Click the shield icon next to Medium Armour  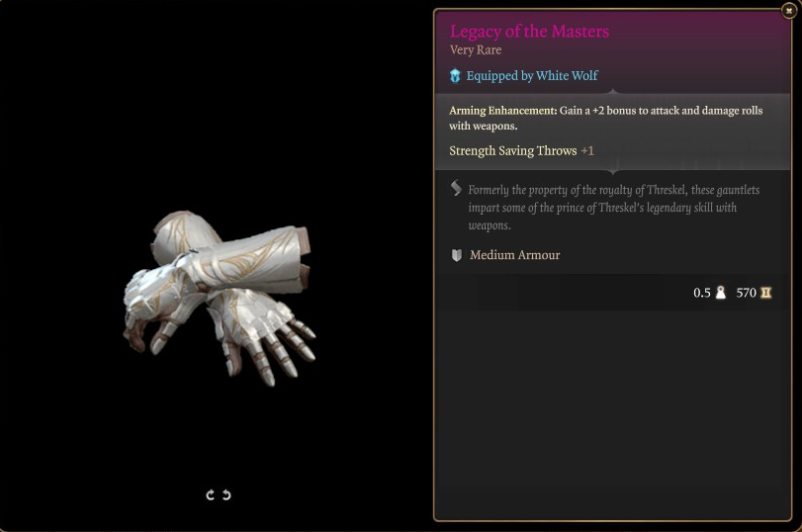pyautogui.click(x=456, y=255)
